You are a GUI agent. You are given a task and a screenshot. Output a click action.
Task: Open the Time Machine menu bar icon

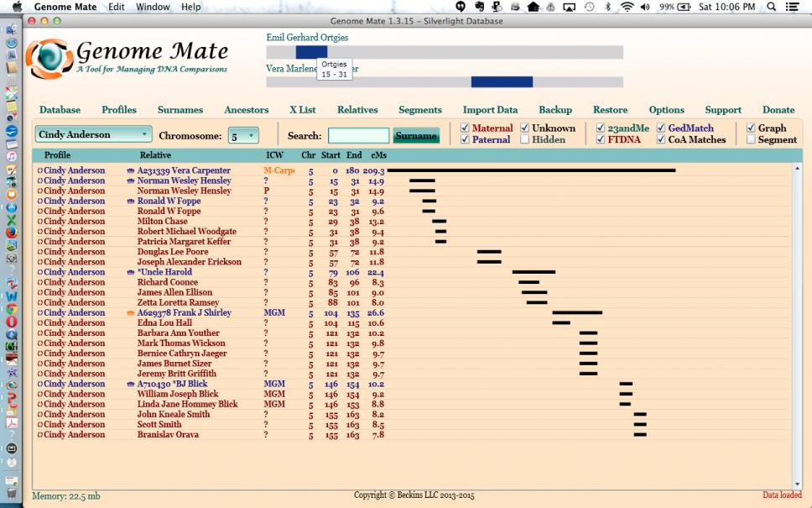tap(590, 7)
